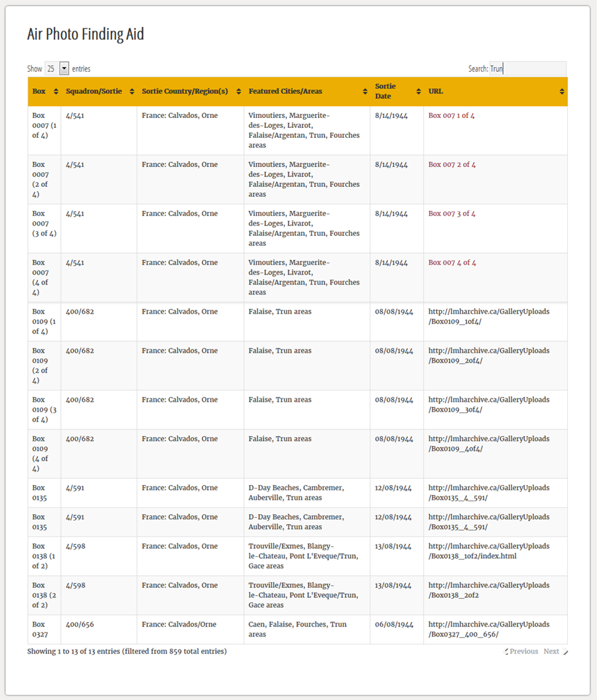The height and width of the screenshot is (700, 597).
Task: Open link Box 007 3 of 4
Action: [x=452, y=214]
